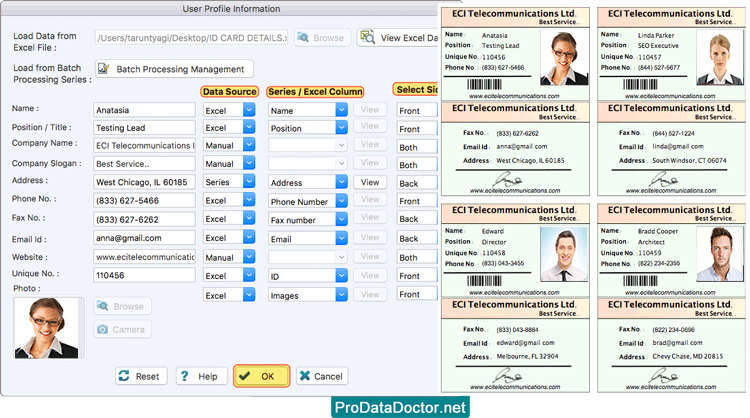
Task: Click the Position field with Testing Lead
Action: click(x=144, y=128)
